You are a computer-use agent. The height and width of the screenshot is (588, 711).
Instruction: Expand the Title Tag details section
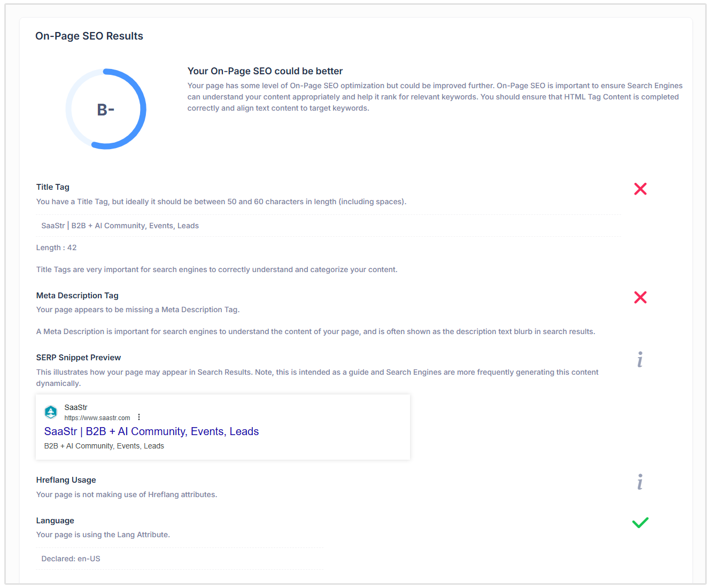(52, 187)
